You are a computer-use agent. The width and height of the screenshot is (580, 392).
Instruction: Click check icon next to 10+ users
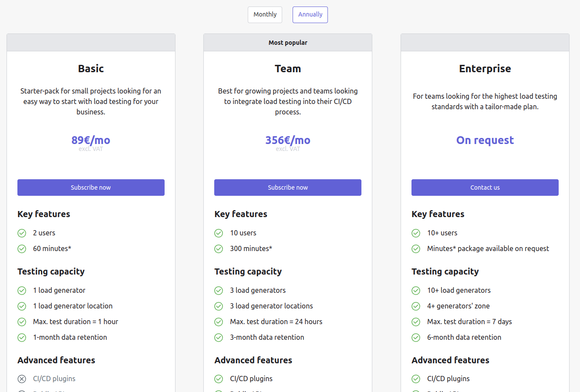point(416,233)
